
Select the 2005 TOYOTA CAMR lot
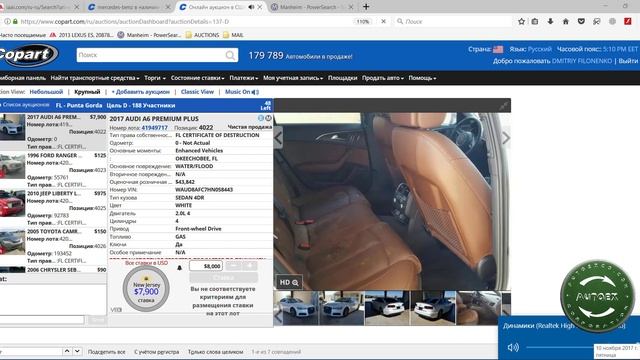[53, 246]
